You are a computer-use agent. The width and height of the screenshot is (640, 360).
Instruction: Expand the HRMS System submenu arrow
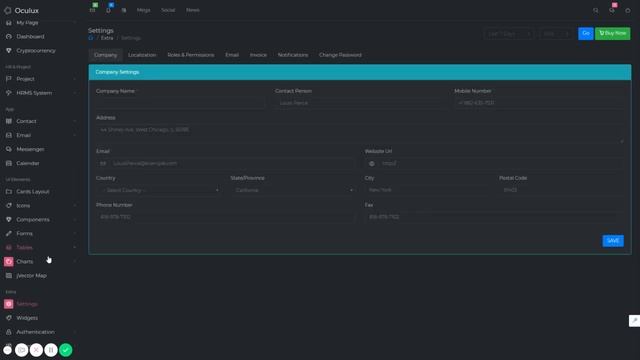pyautogui.click(x=75, y=93)
